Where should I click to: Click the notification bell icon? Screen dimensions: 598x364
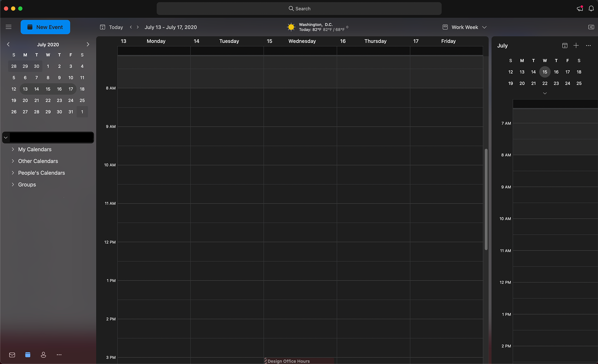(x=591, y=8)
